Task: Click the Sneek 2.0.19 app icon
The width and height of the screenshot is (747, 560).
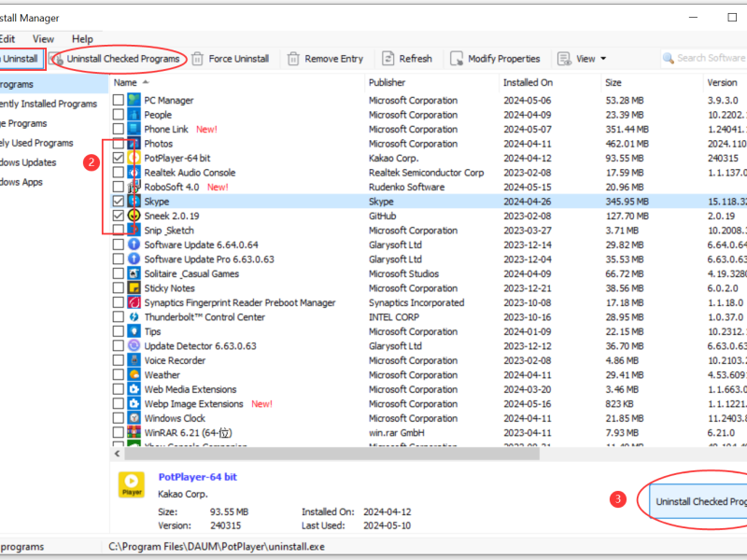Action: pos(134,216)
